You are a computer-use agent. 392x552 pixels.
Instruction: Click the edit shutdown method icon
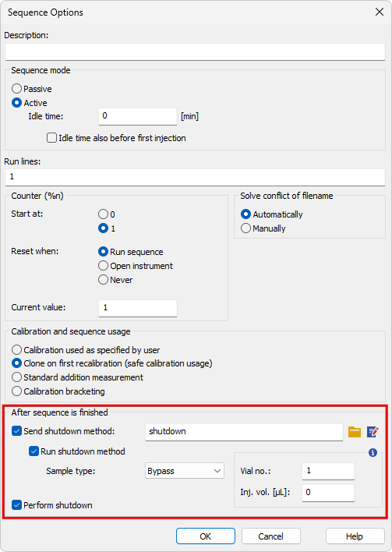373,432
